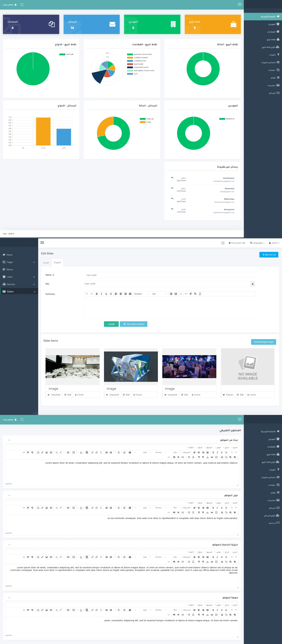282x644 pixels.
Task: Click the Name field containing main slider
Action: (x=170, y=275)
